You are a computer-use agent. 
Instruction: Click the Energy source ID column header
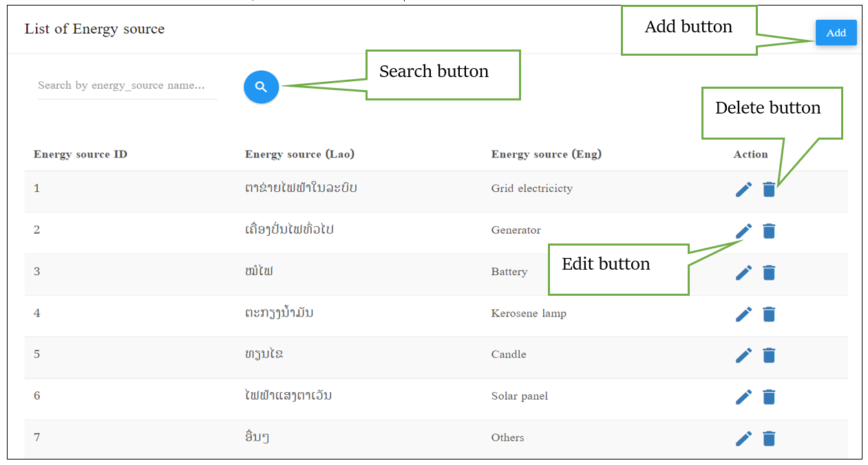point(80,154)
